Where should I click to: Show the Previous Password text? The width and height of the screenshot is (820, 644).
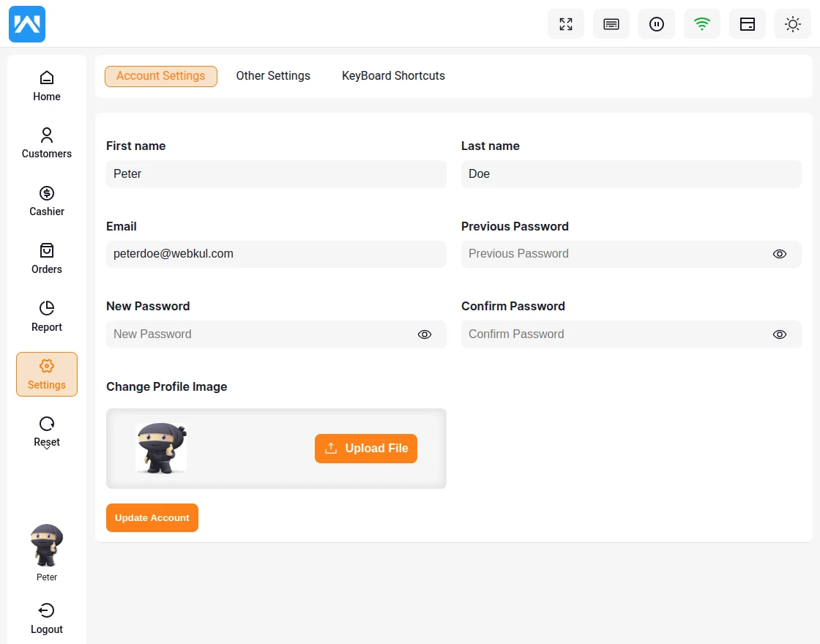click(x=779, y=254)
